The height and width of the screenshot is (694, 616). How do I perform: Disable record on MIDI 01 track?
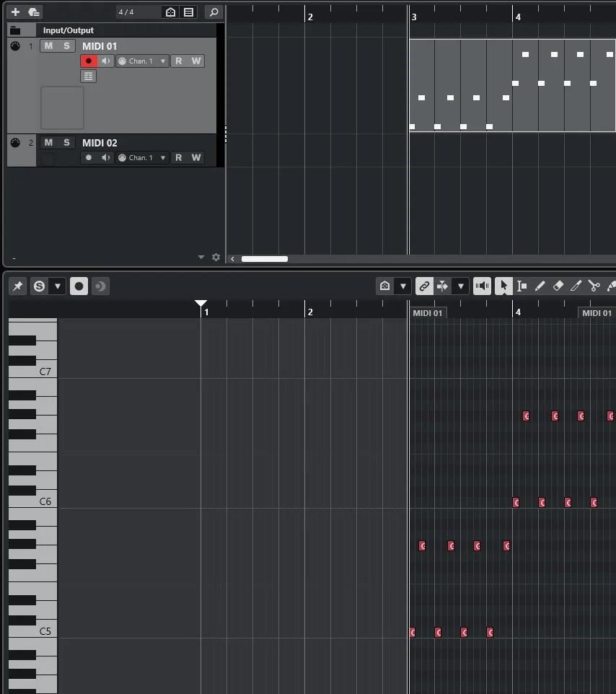pyautogui.click(x=89, y=61)
